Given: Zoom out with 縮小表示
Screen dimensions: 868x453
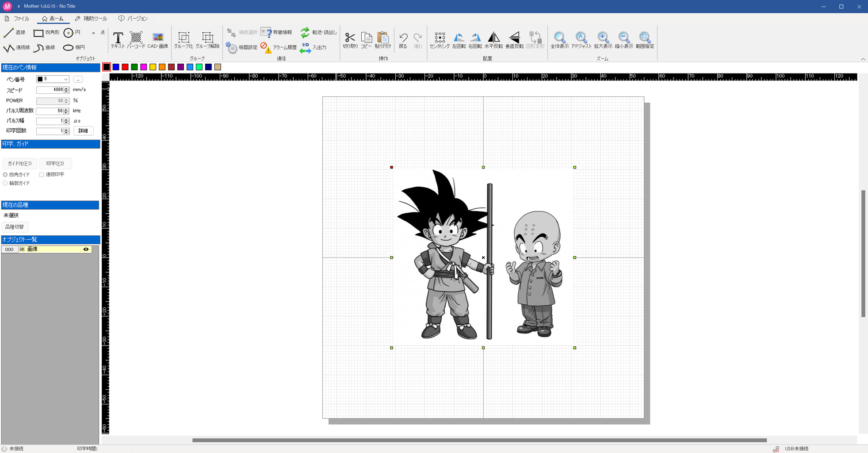Looking at the screenshot, I should click(x=624, y=40).
